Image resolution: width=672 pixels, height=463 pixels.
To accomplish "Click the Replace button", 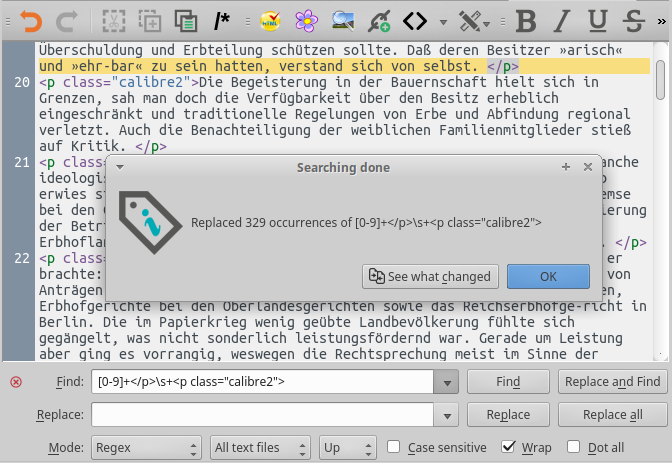I will coord(508,415).
